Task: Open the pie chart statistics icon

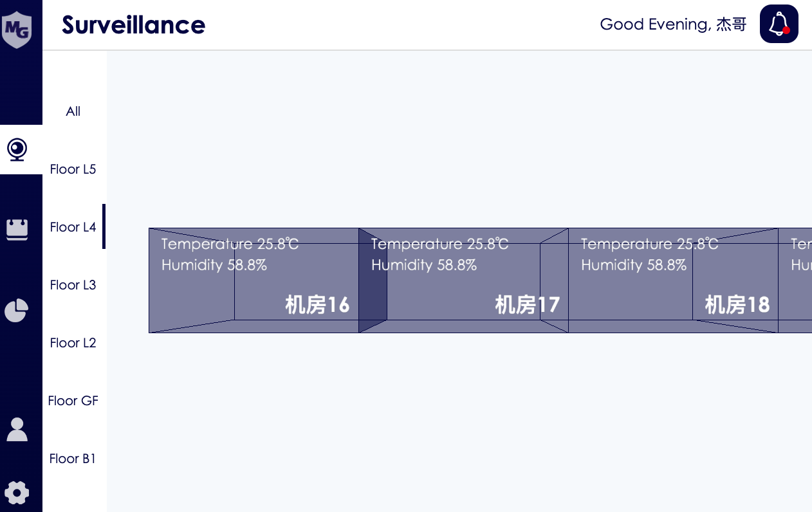Action: 17,311
